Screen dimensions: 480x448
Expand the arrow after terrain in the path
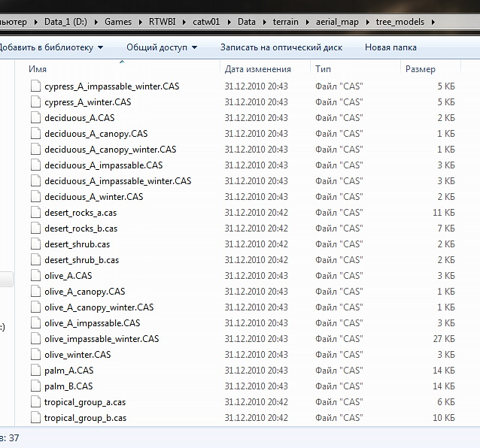[308, 22]
